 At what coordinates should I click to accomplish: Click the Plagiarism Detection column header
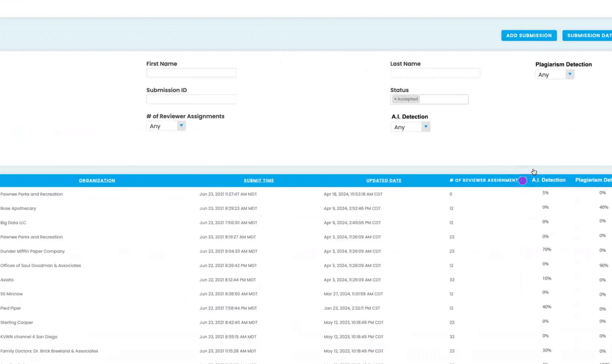tap(593, 180)
